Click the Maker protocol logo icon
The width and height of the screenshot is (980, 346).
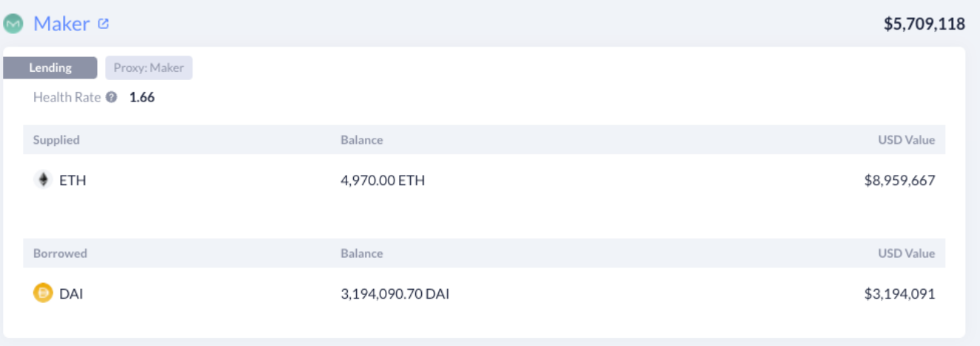point(14,24)
